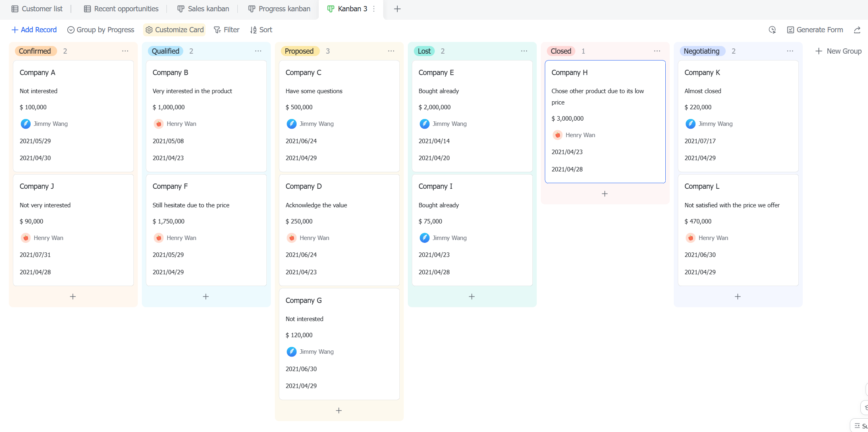
Task: Open the Company F card title
Action: tap(170, 186)
